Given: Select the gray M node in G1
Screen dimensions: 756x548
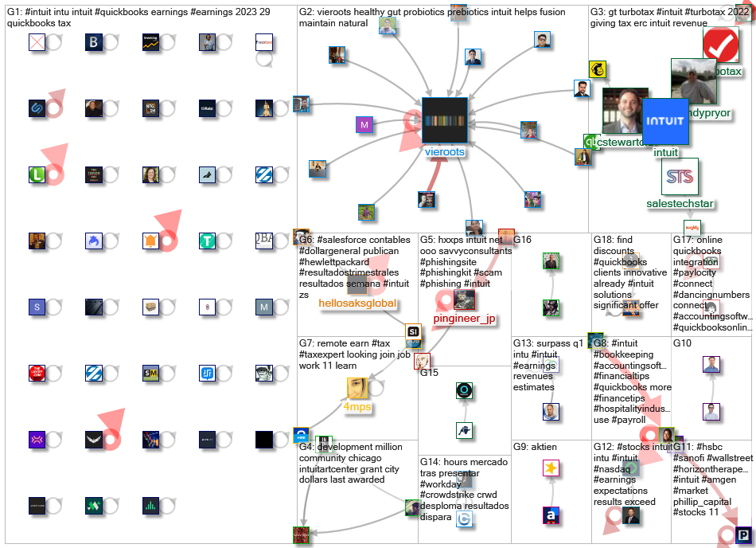Looking at the screenshot, I should pos(263,307).
